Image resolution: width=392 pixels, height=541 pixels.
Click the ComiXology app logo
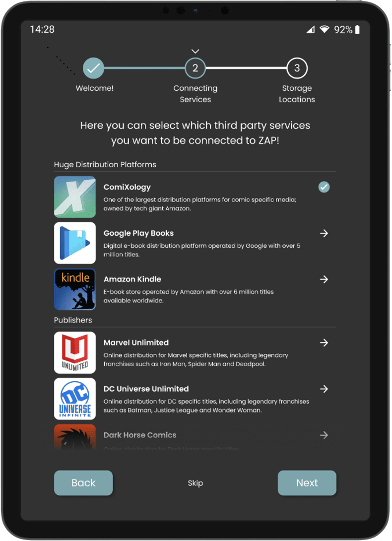coord(75,197)
